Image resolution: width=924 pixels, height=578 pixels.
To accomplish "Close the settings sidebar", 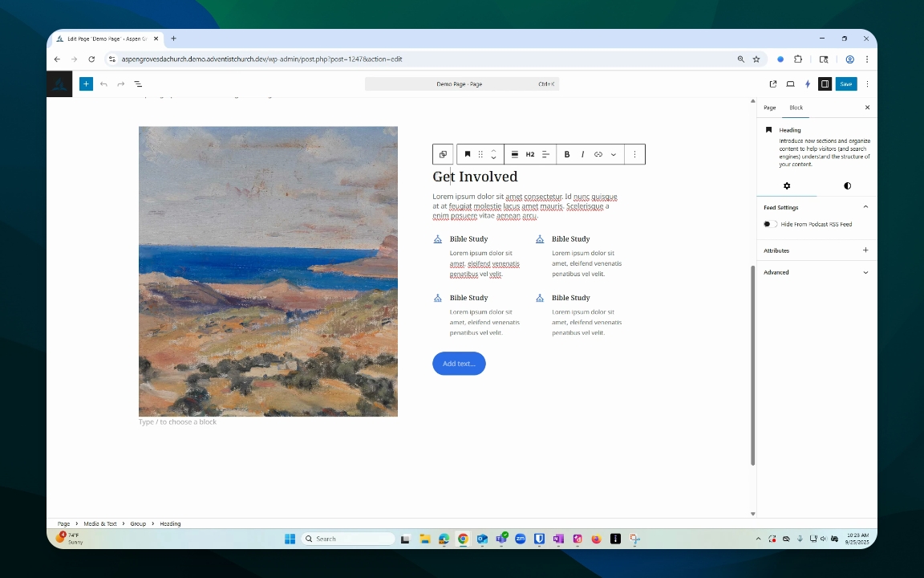I will point(867,108).
